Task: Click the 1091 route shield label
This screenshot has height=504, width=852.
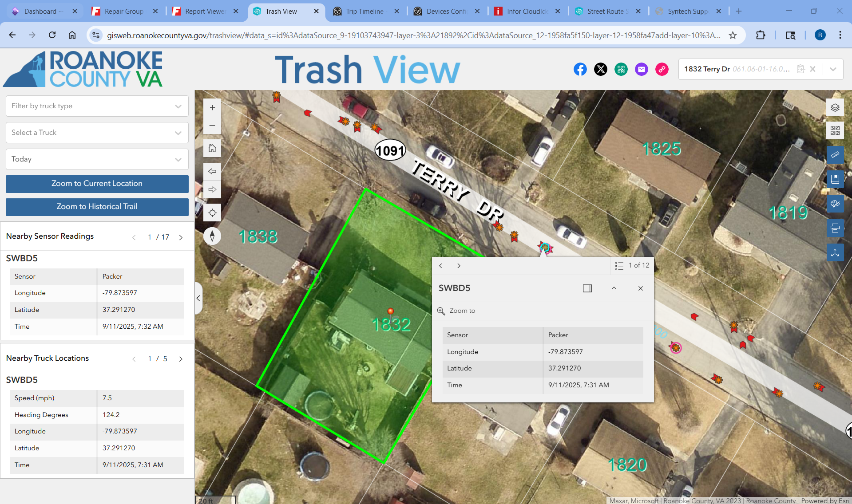Action: click(x=390, y=150)
